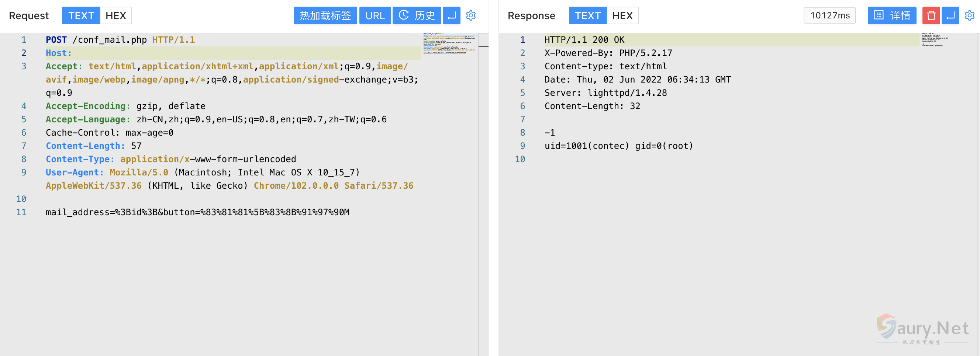Screen dimensions: 980x356
Task: Toggle word wrap icon in Request panel
Action: click(x=452, y=15)
